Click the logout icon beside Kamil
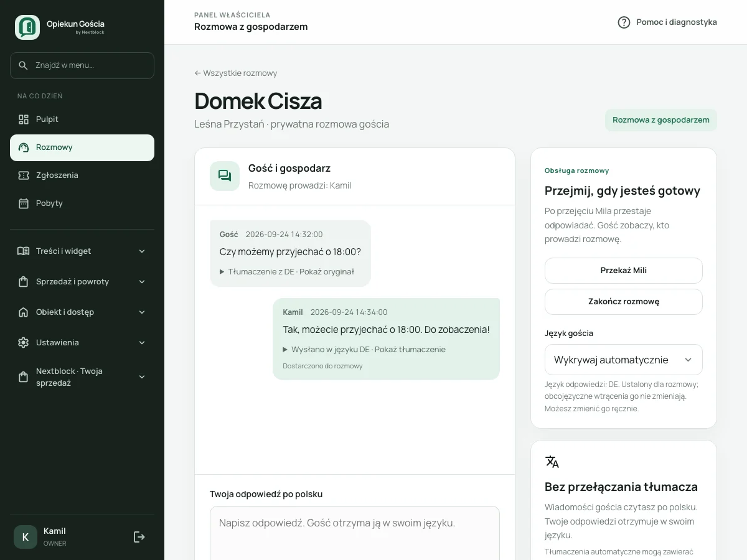 coord(139,537)
